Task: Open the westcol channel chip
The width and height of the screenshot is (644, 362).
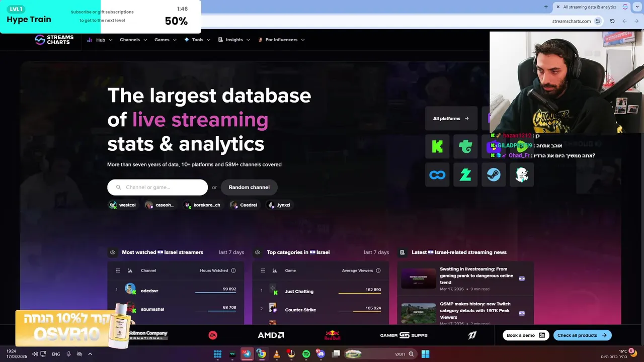Action: coord(123,205)
